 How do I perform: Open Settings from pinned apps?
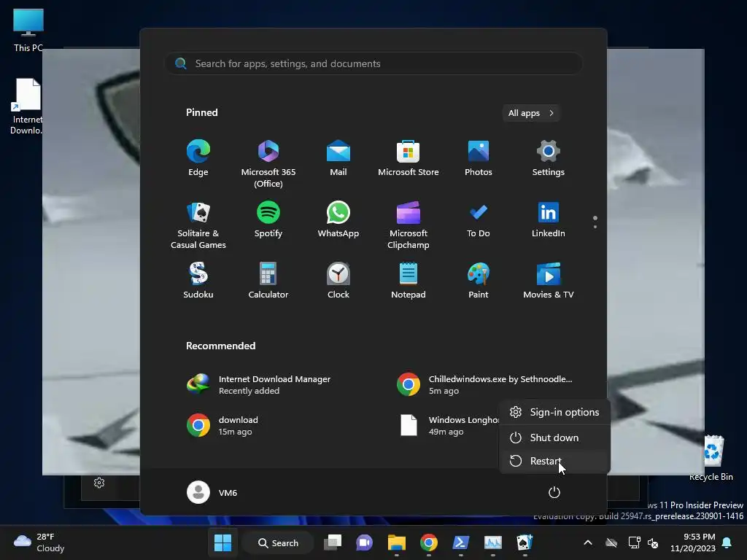coord(549,158)
